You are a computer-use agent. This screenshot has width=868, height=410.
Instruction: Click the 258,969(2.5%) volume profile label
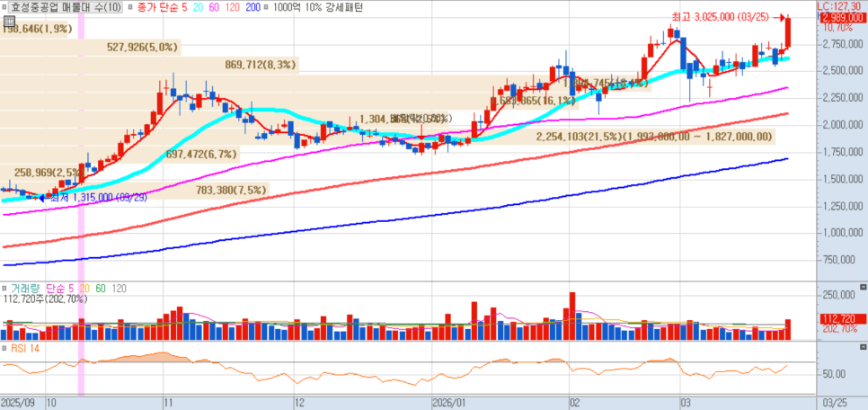tap(49, 173)
